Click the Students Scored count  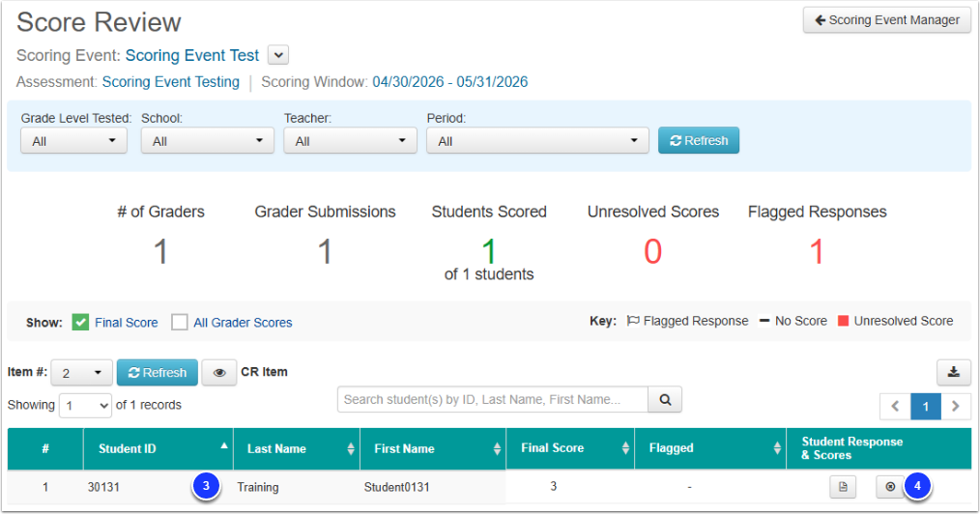[x=489, y=252]
